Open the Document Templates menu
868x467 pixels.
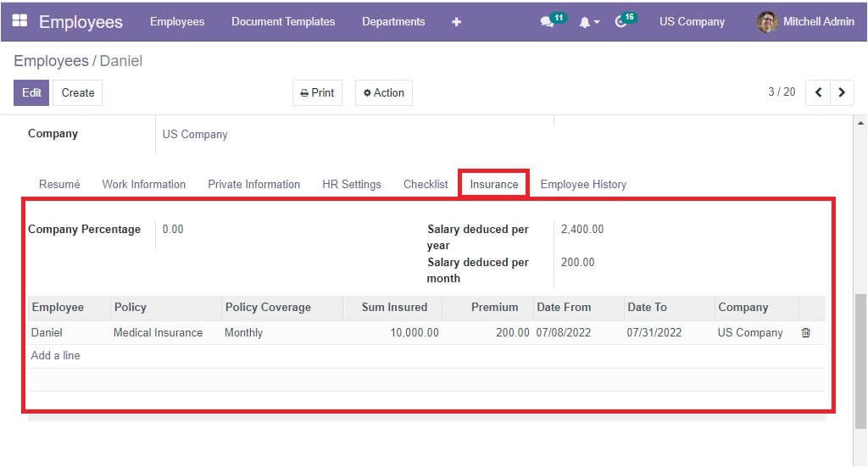pos(283,22)
